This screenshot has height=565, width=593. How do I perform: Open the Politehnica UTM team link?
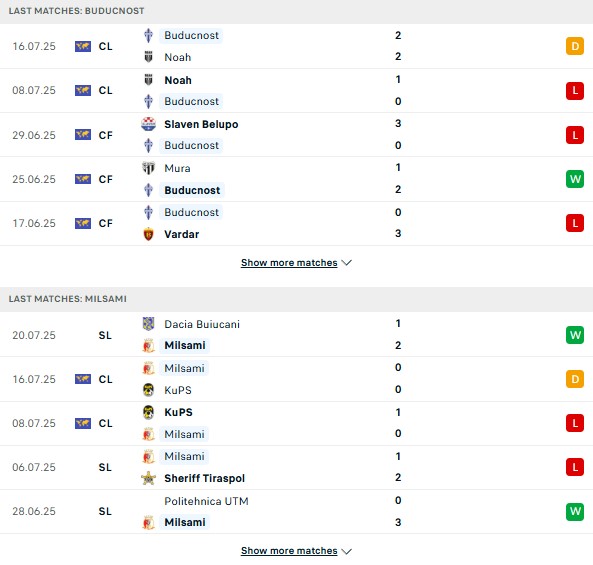206,501
